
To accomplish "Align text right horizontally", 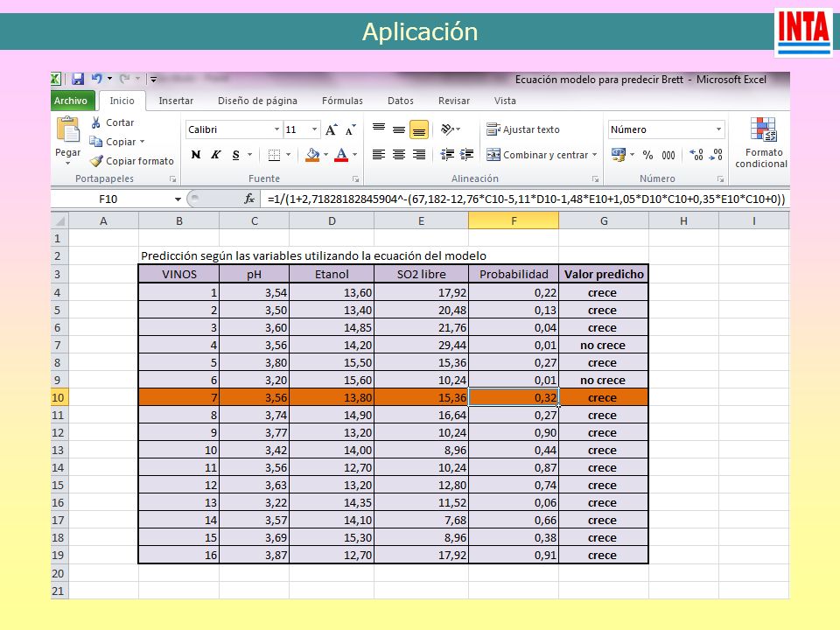I will pyautogui.click(x=419, y=155).
